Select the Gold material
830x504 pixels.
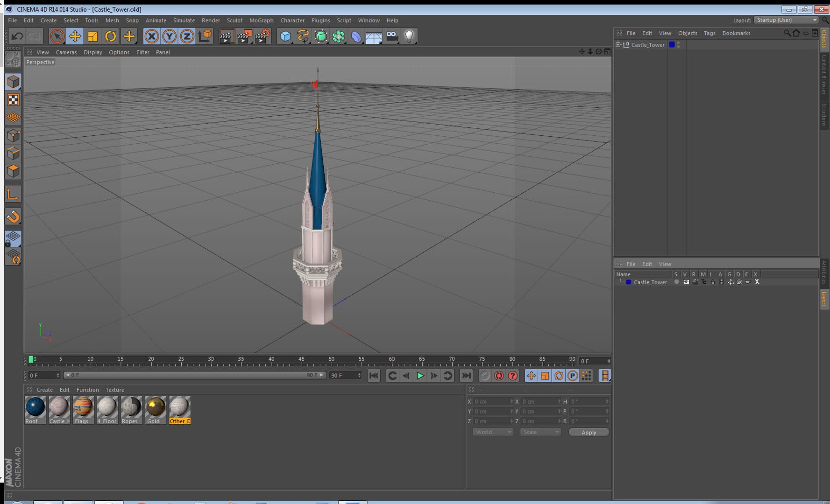(156, 410)
